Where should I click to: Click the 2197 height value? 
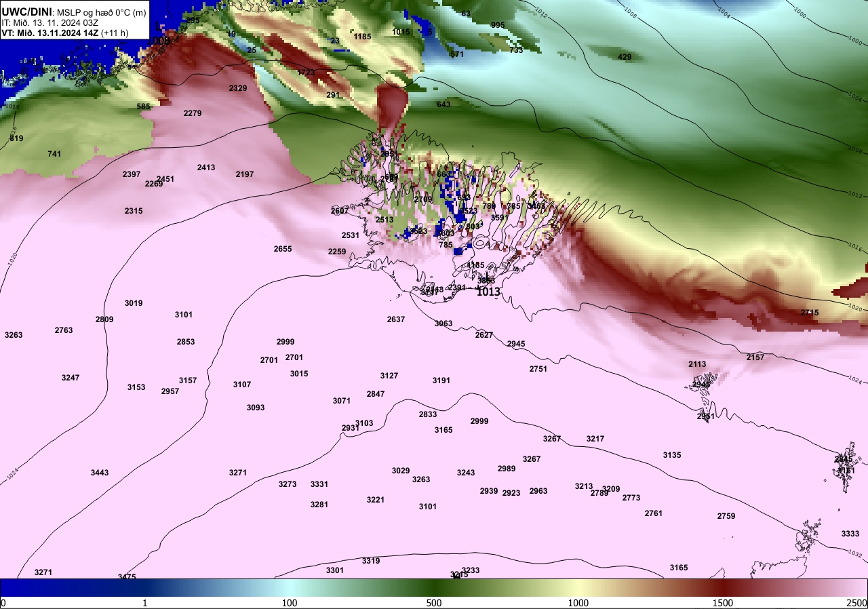pyautogui.click(x=245, y=174)
